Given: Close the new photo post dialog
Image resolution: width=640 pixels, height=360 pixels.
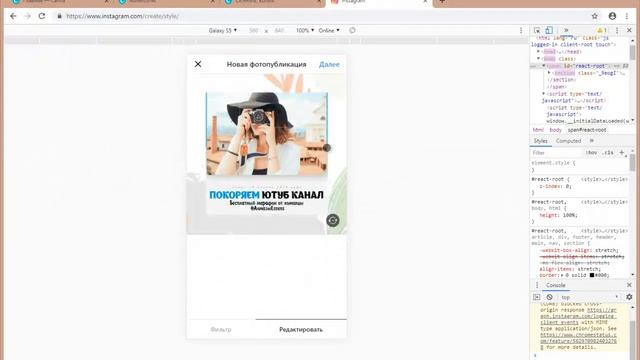Looking at the screenshot, I should (198, 64).
